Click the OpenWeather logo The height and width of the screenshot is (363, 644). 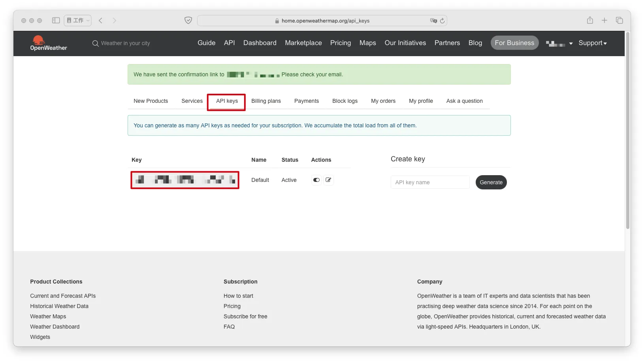coord(48,43)
